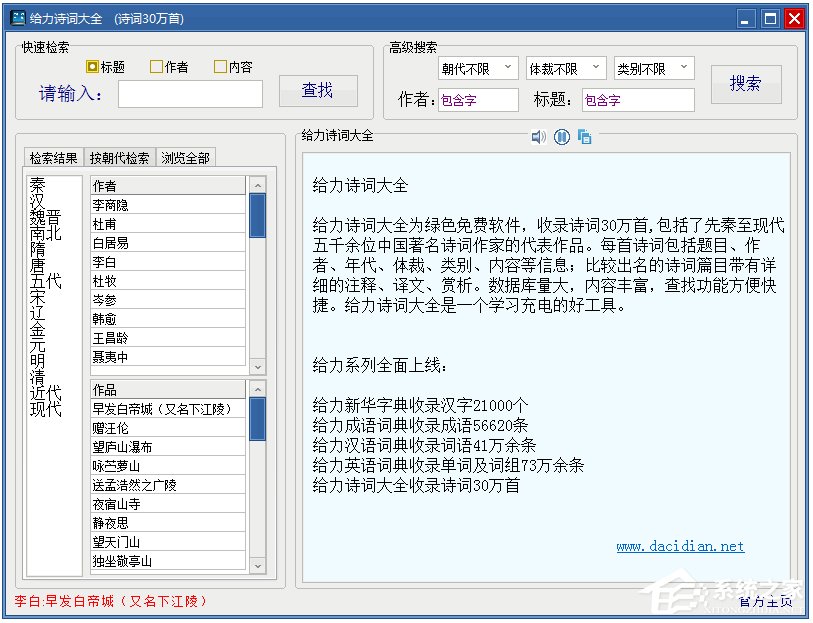Open the poem 夜宿山寺
The height and width of the screenshot is (623, 813).
click(x=168, y=504)
